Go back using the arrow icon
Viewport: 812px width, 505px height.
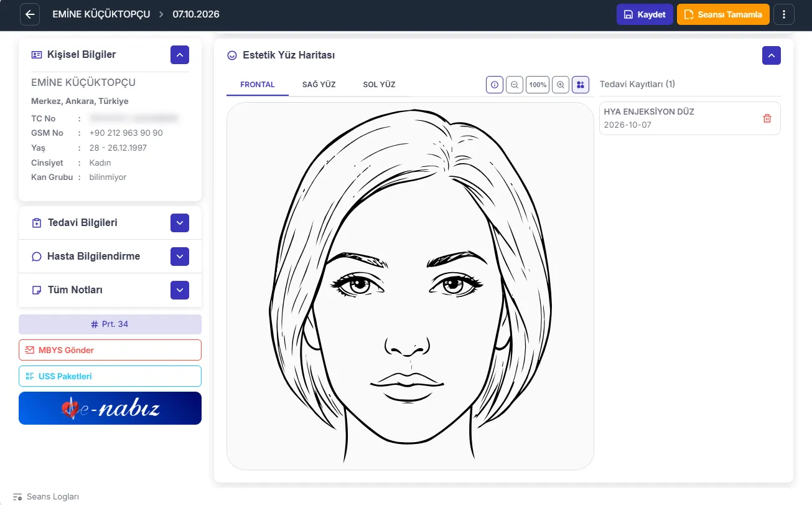[30, 14]
